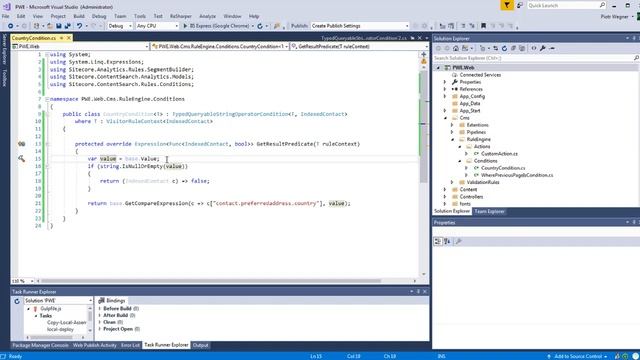
Task: Click Sync with Active Document icon
Action: point(495,48)
